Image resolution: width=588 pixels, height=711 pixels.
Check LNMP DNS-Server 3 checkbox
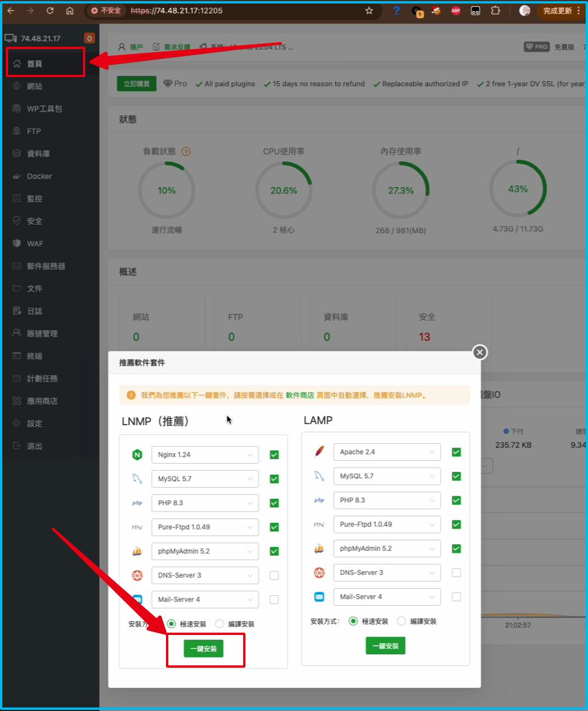pyautogui.click(x=274, y=575)
